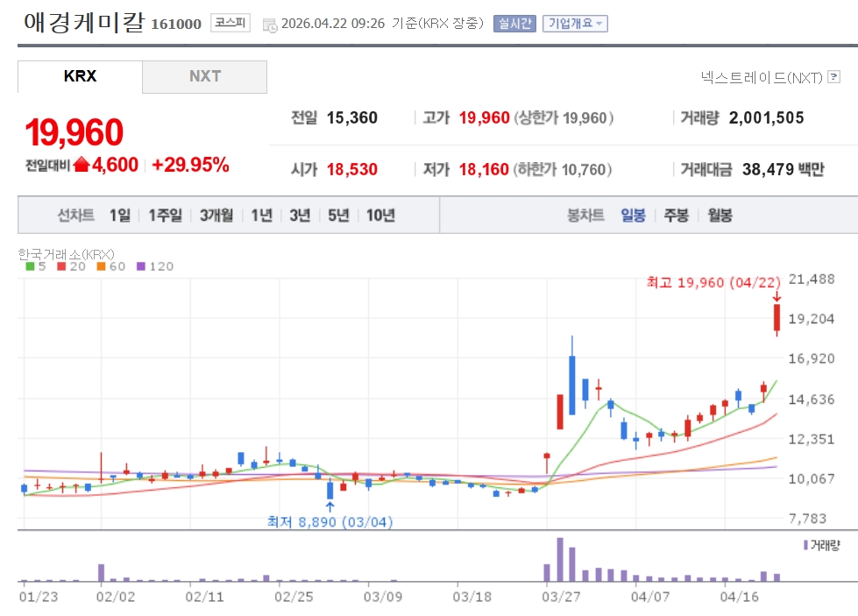Open the 기업개요 dropdown
The width and height of the screenshot is (858, 616).
pos(575,24)
